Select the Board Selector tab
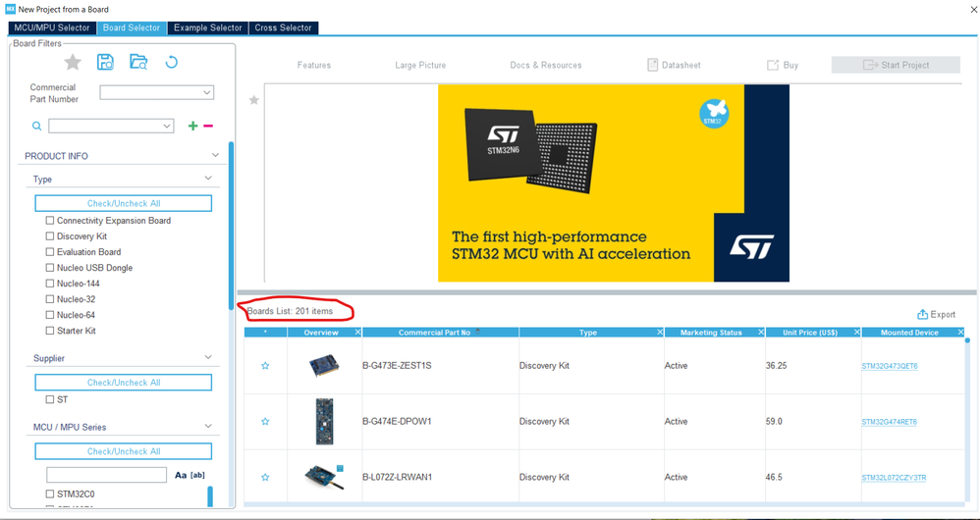The image size is (980, 520). tap(132, 27)
